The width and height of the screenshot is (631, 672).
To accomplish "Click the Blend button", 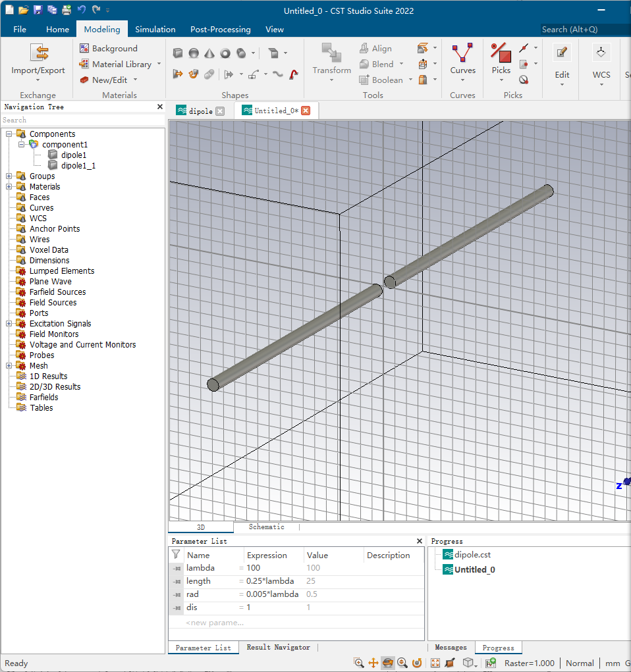I will click(377, 64).
